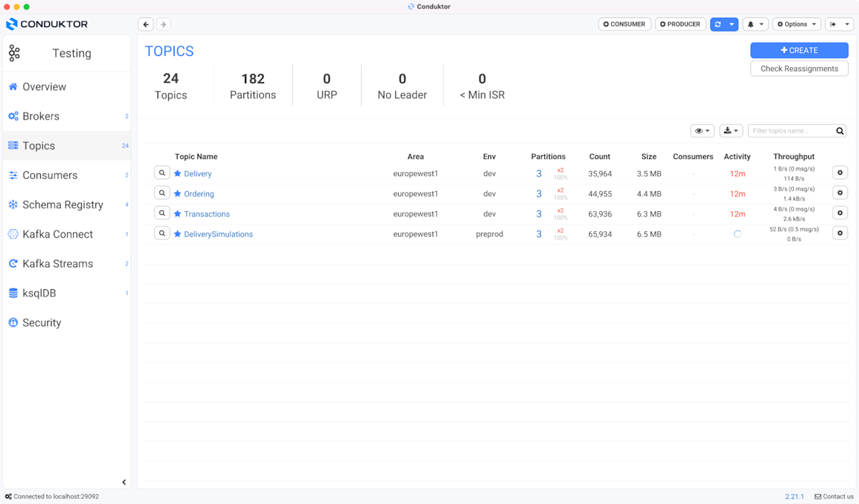Open Kafka Streams in the sidebar

click(x=67, y=263)
